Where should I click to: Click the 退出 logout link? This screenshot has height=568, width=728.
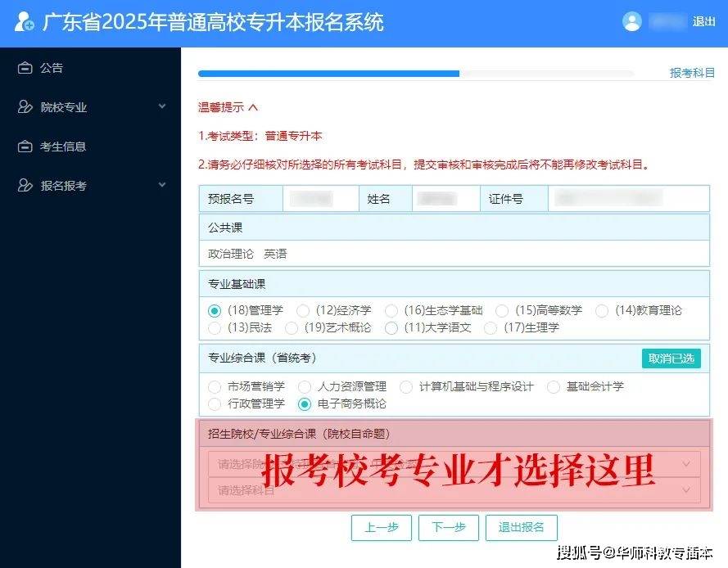point(704,21)
